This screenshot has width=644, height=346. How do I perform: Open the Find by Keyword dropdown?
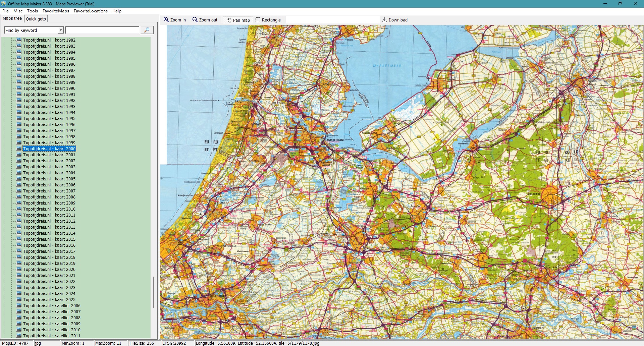pos(61,30)
